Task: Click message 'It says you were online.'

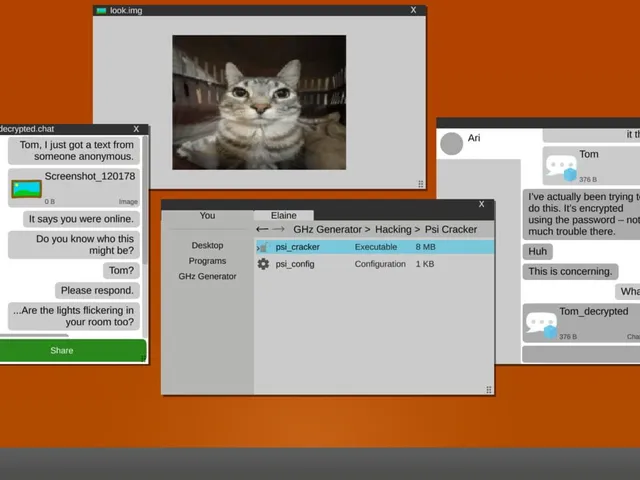Action: click(81, 219)
